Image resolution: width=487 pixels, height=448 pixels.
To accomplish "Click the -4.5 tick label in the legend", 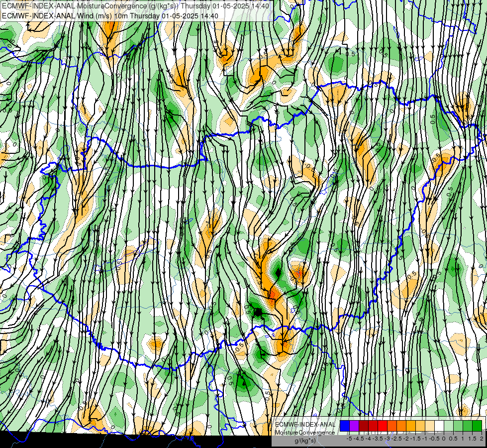I will pos(359,439).
